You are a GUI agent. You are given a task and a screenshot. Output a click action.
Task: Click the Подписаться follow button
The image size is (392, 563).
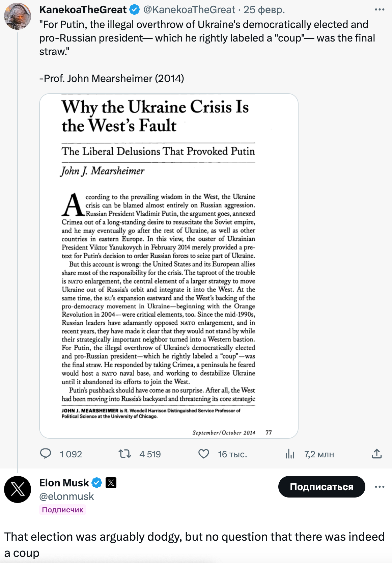point(321,487)
